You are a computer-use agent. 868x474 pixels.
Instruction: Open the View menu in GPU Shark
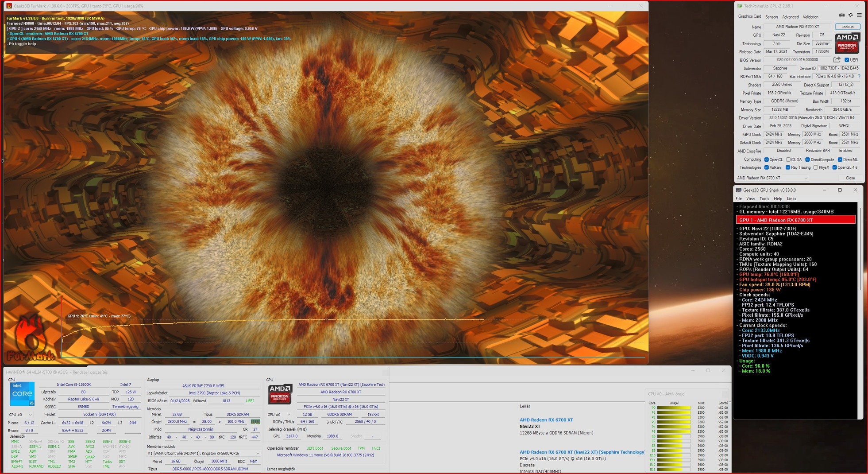tap(751, 199)
